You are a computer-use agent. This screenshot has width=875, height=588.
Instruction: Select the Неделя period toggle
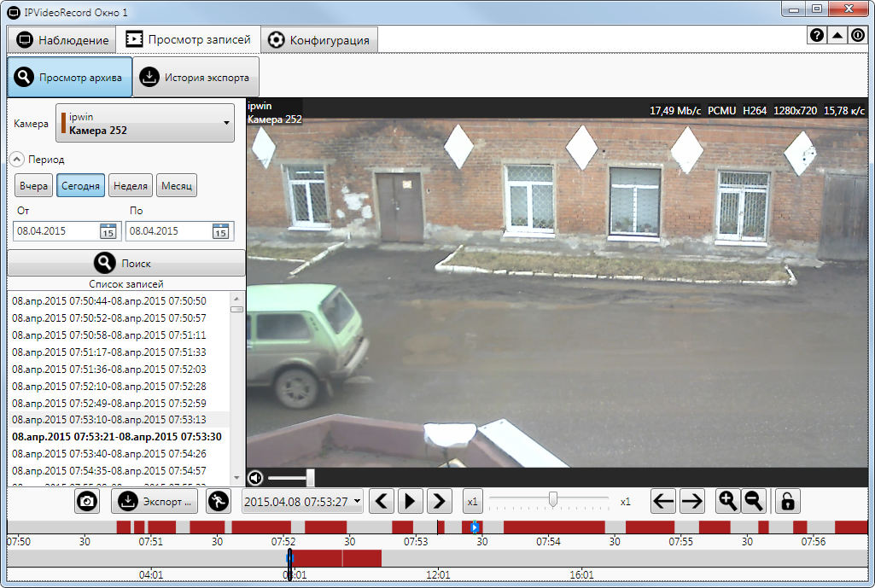pyautogui.click(x=131, y=185)
